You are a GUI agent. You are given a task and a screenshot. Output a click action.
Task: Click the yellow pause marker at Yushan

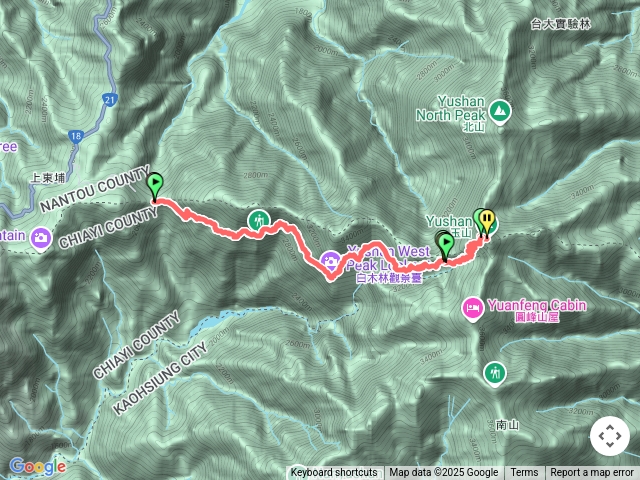pos(487,222)
